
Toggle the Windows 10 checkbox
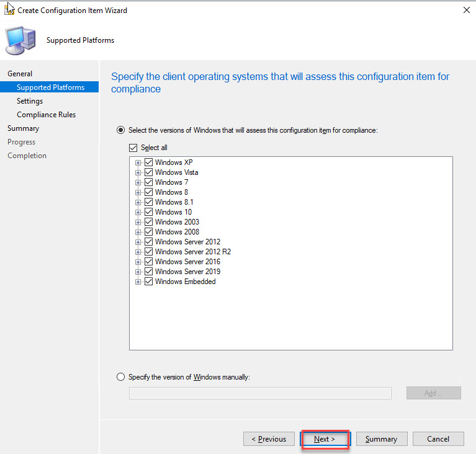pyautogui.click(x=148, y=212)
